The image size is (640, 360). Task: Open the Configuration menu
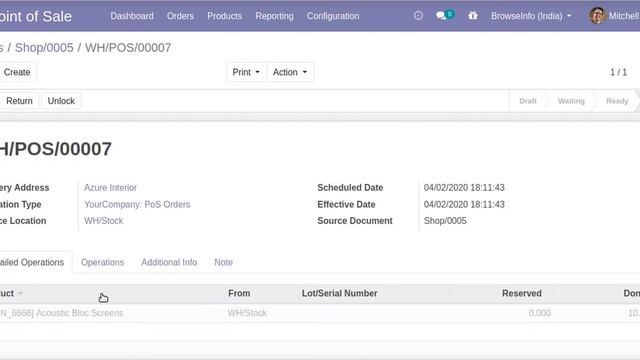pyautogui.click(x=333, y=16)
